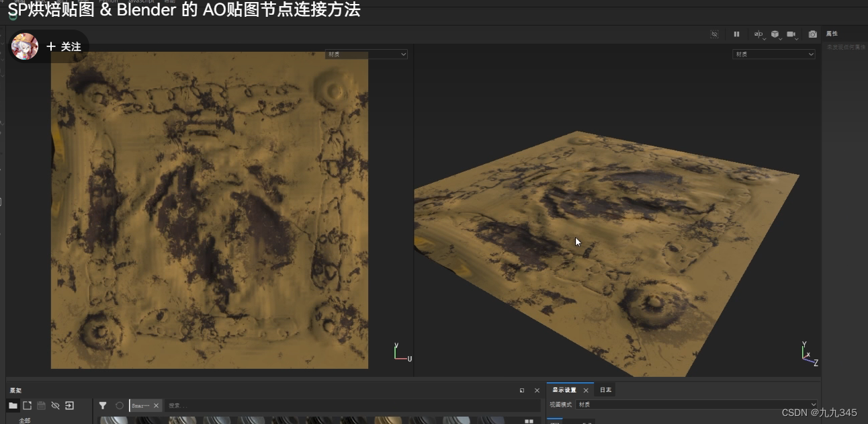Open the 材质 dropdown above the 3D view
The image size is (868, 424).
tap(774, 54)
